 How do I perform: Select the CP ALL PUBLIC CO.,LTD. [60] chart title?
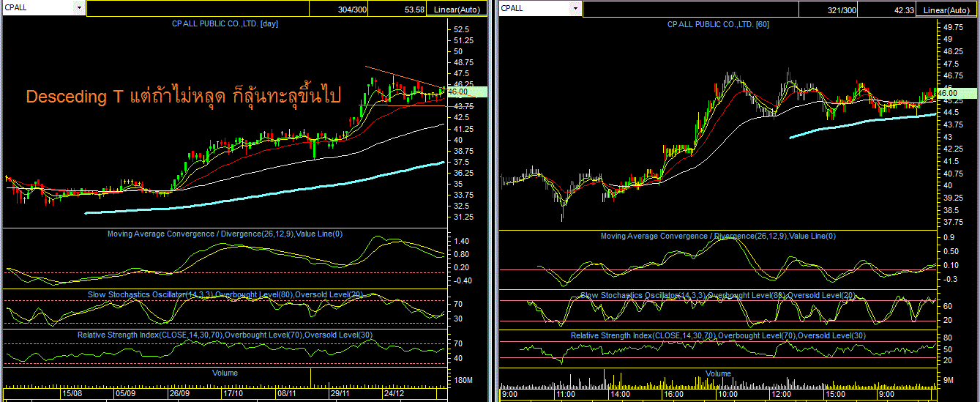(718, 24)
